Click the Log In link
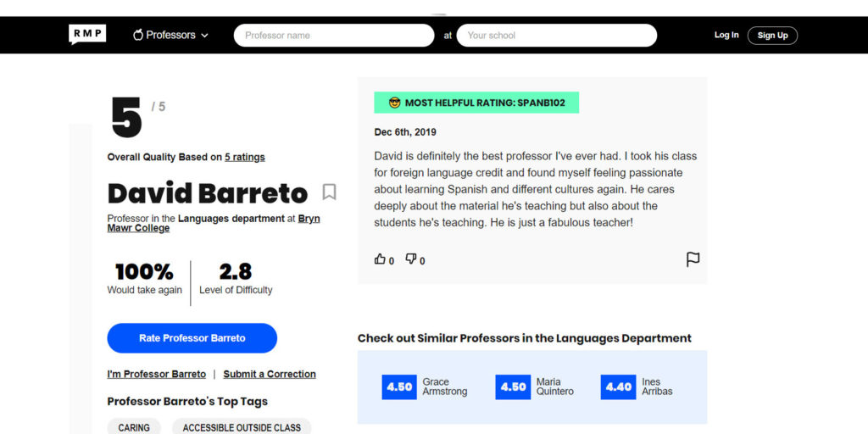 click(726, 35)
